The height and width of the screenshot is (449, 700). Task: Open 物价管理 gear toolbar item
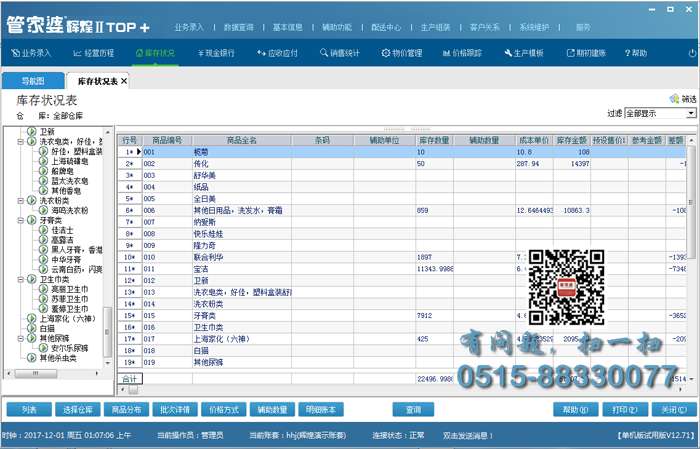[x=402, y=53]
